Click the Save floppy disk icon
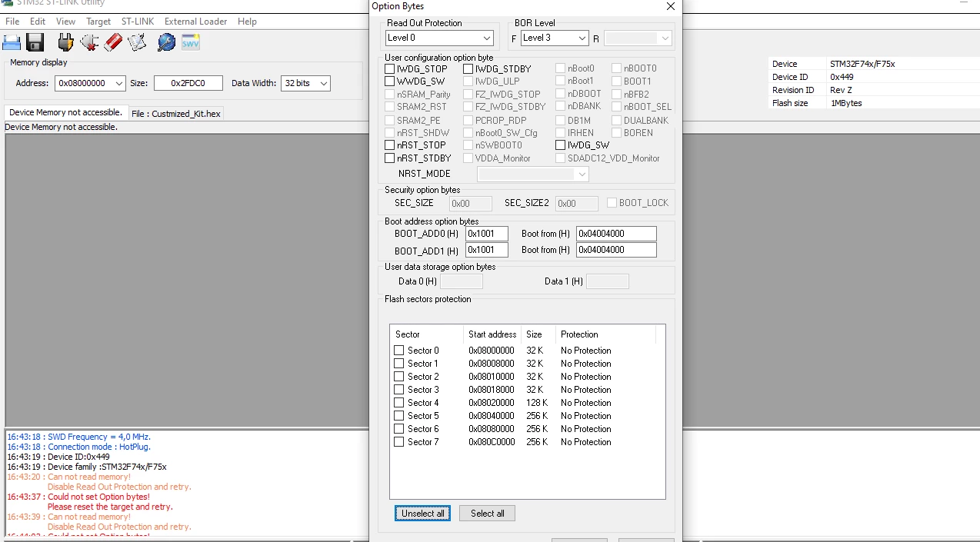980x542 pixels. (x=35, y=42)
